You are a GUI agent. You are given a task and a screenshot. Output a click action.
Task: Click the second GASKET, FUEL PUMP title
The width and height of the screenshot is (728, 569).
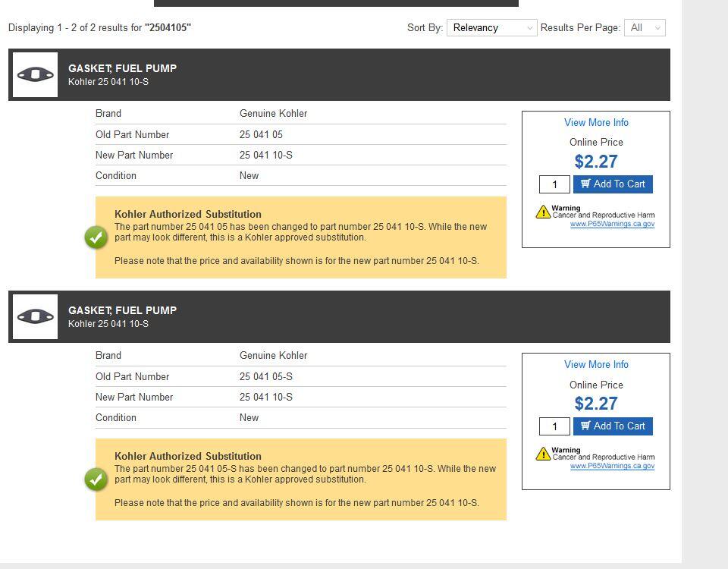[122, 310]
